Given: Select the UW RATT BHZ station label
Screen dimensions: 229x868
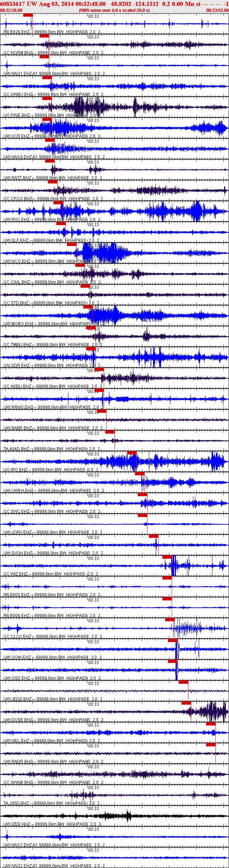Looking at the screenshot, I should click(x=53, y=178).
